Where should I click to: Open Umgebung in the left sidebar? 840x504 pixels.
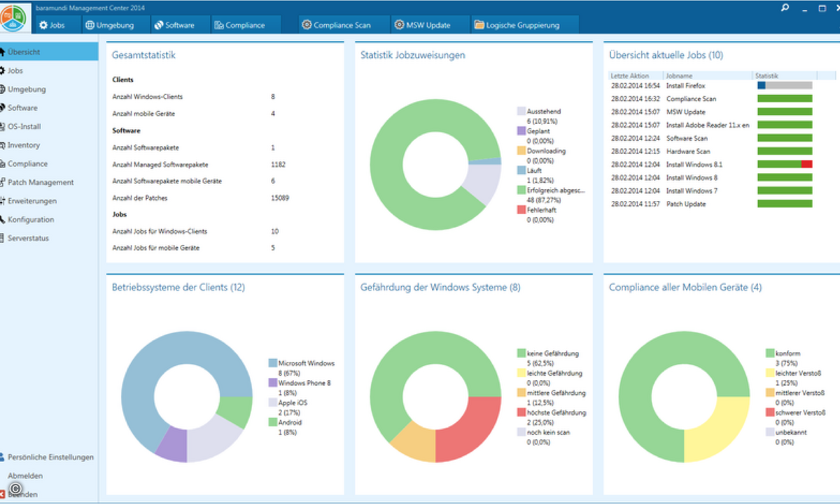49,89
